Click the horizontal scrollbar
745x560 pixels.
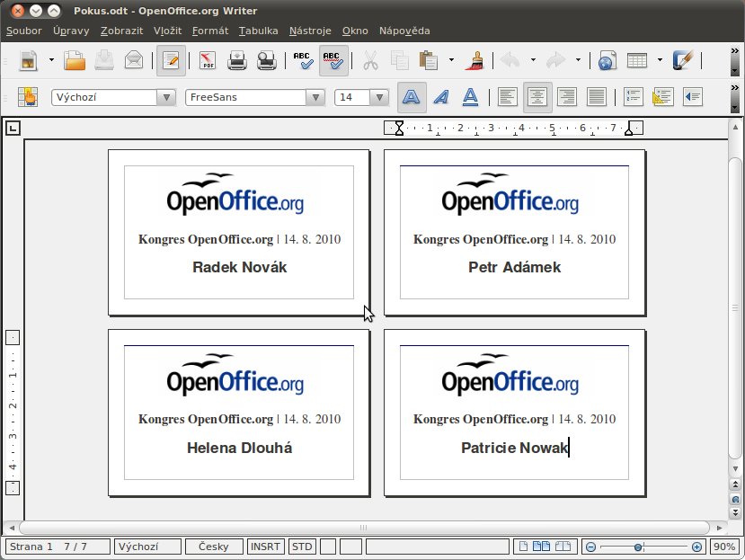click(x=364, y=528)
